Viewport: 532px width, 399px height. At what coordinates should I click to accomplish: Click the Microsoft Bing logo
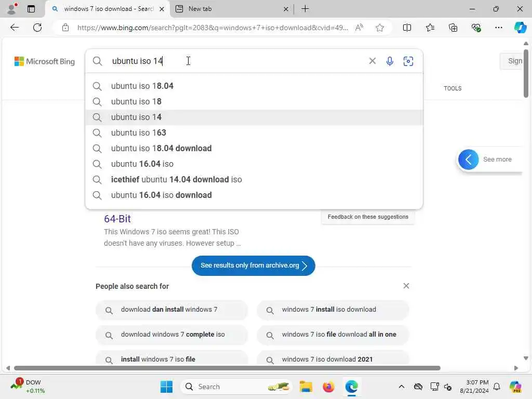[45, 61]
